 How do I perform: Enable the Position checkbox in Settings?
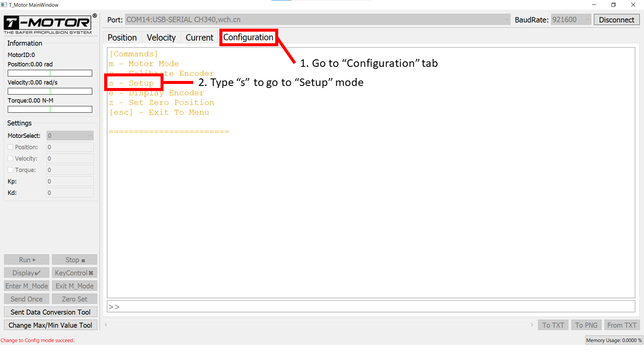point(11,147)
